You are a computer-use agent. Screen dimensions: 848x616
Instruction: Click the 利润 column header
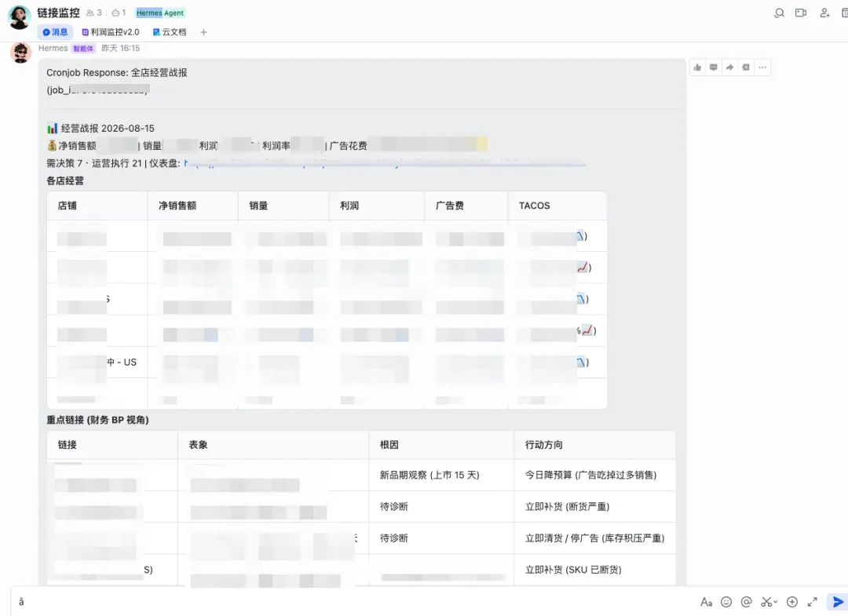[349, 206]
